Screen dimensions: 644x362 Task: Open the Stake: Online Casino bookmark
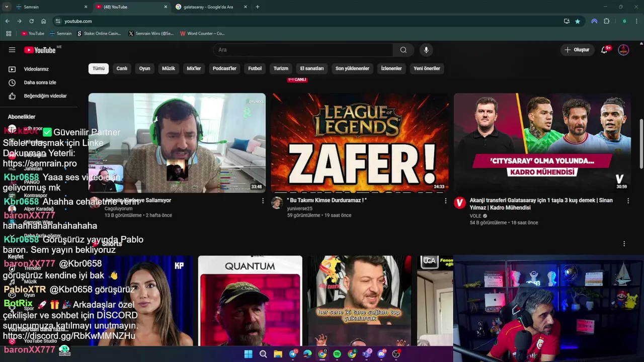pos(99,34)
